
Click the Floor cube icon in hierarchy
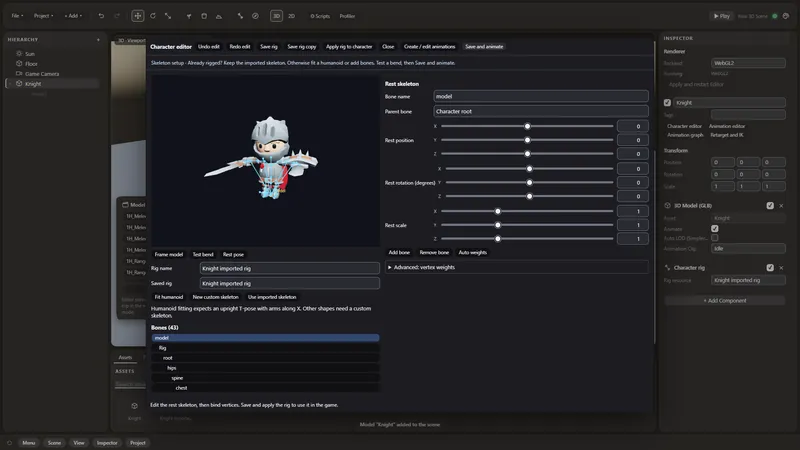point(19,64)
